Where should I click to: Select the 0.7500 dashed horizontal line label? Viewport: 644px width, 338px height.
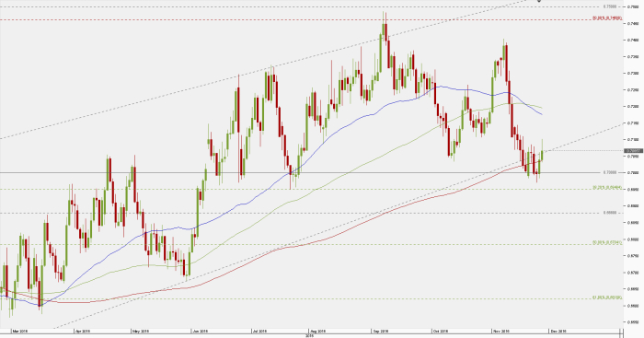point(610,7)
